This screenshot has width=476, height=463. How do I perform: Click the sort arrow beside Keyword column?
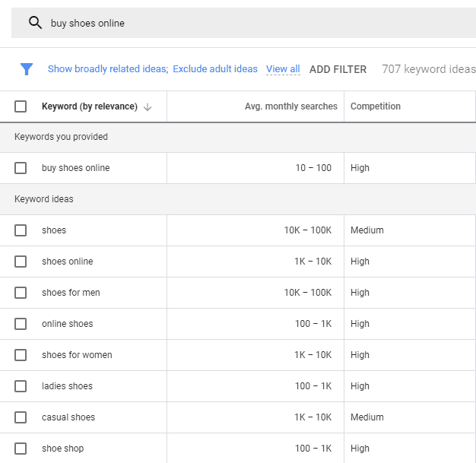(x=148, y=107)
